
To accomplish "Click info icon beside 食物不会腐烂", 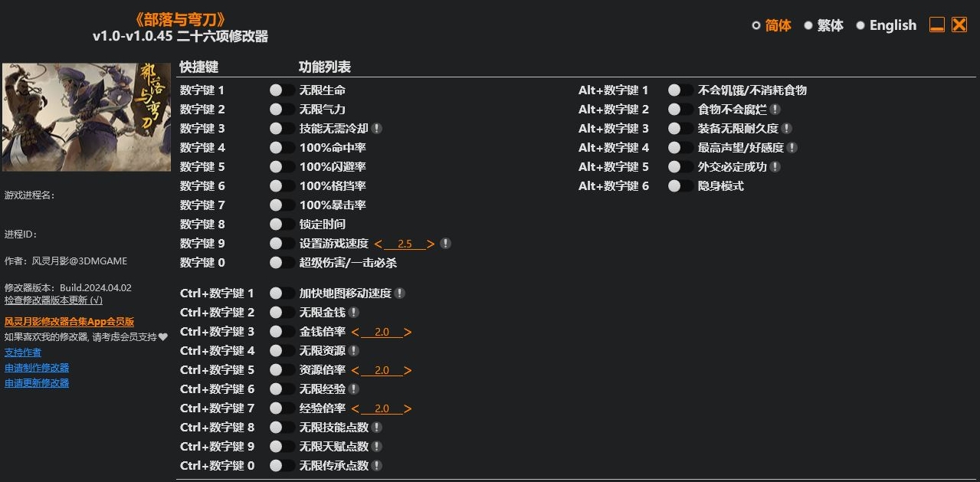I will point(775,110).
